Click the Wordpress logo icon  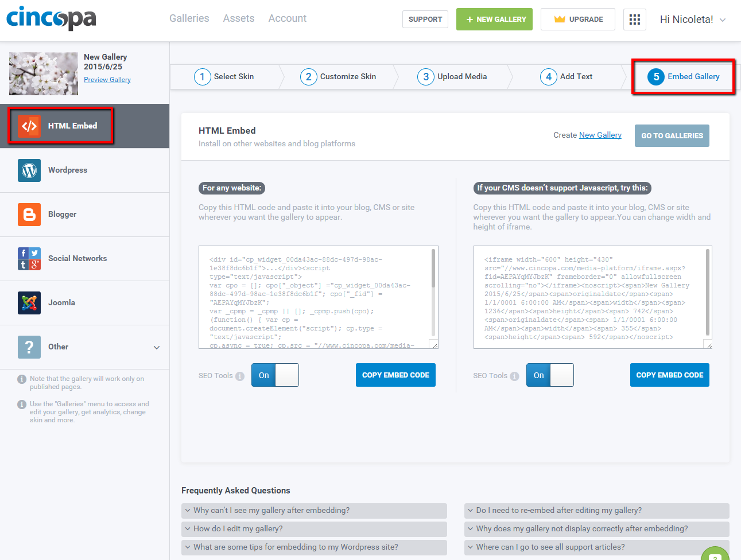[29, 170]
